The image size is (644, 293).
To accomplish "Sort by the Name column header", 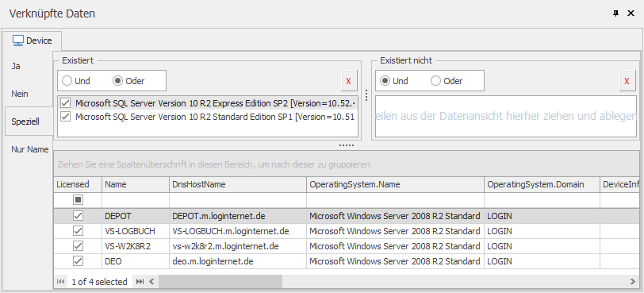I will point(136,184).
